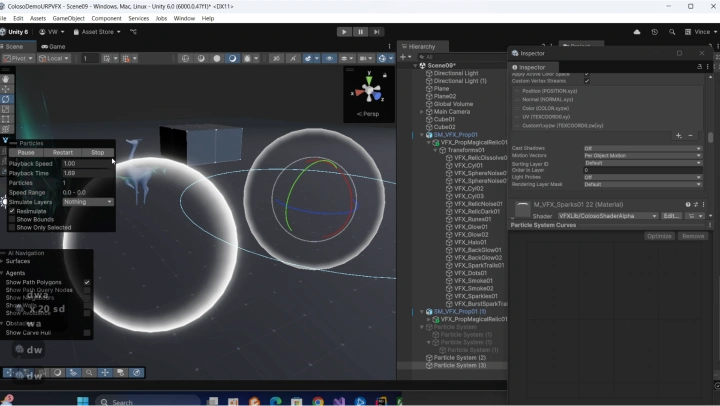Open the Sorting Layer ID dropdown
The image size is (720, 406).
pyautogui.click(x=642, y=163)
